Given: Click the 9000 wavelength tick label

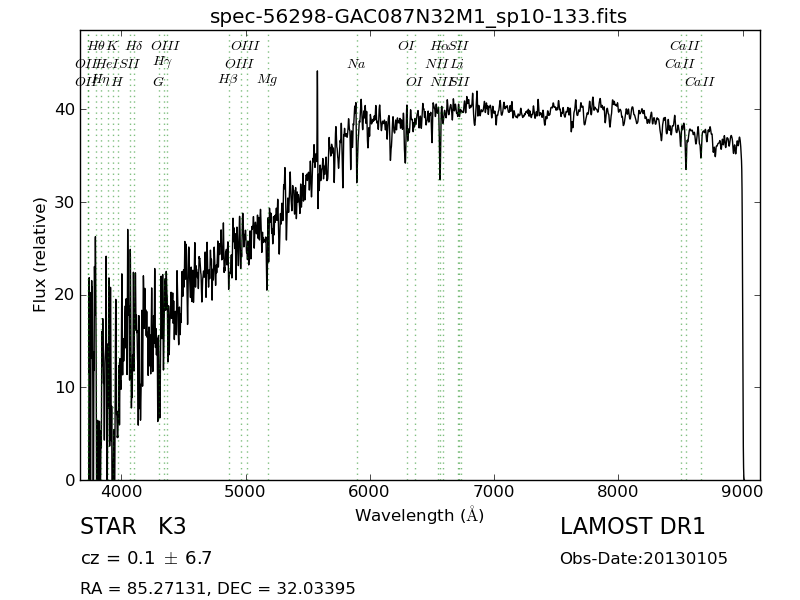Looking at the screenshot, I should click(x=743, y=492).
